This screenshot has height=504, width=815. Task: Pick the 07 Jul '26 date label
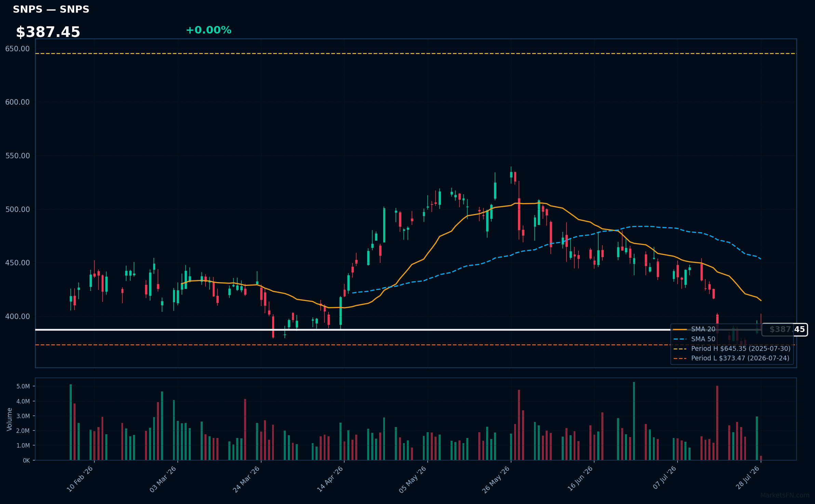pos(664,478)
